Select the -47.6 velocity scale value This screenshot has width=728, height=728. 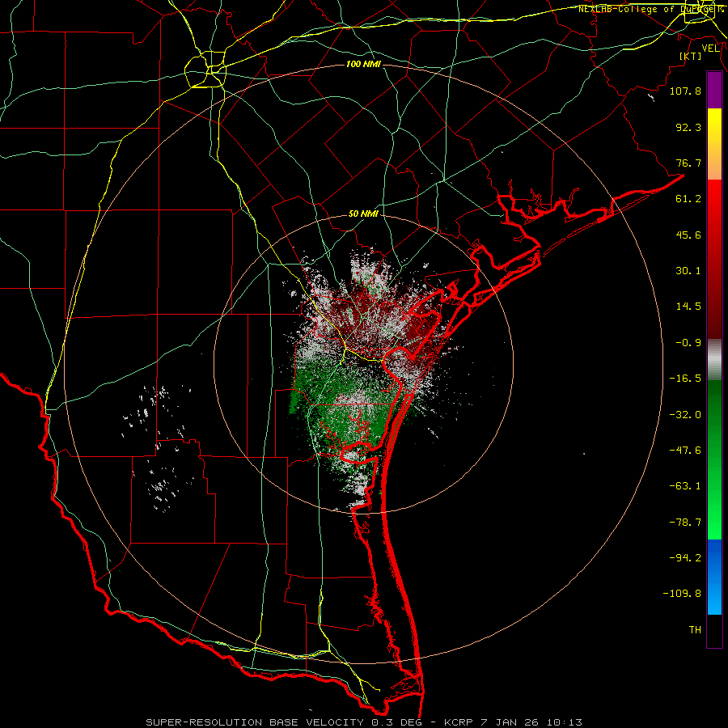click(685, 451)
